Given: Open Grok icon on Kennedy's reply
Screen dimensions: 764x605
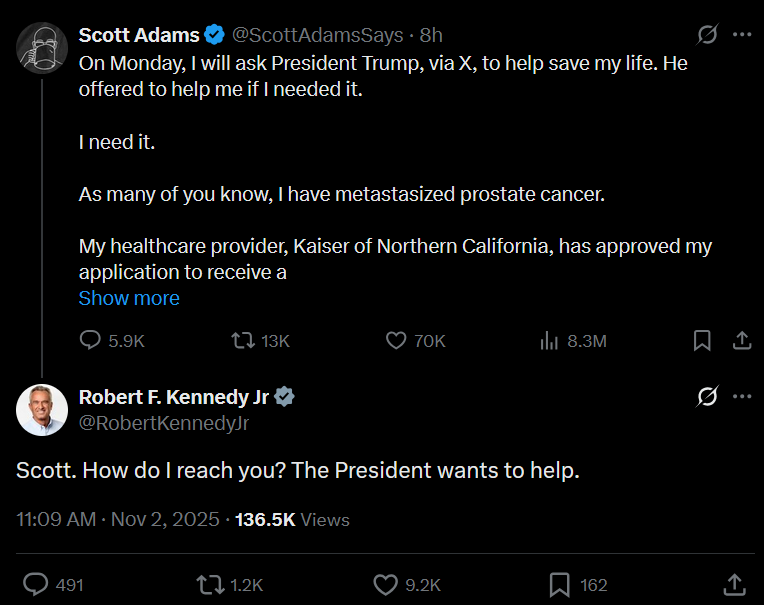Looking at the screenshot, I should click(707, 397).
